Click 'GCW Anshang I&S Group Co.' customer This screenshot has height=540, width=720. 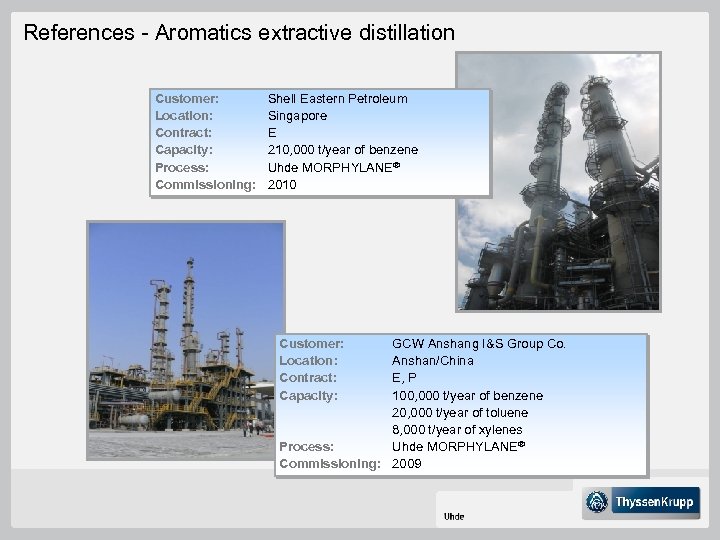coord(478,344)
